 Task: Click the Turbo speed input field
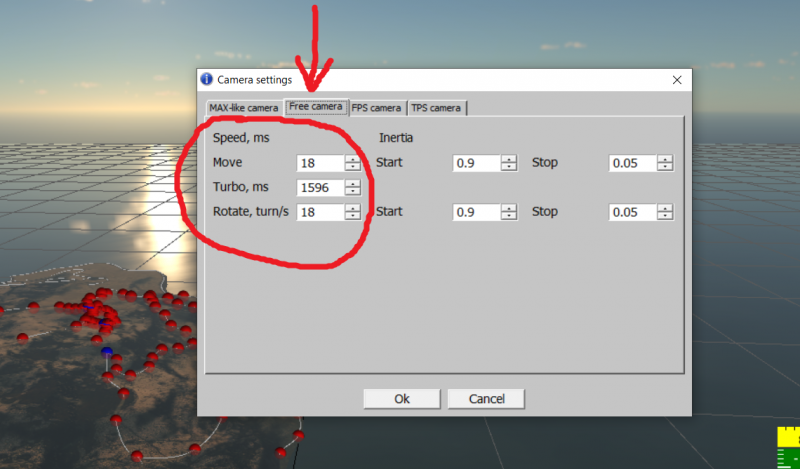click(320, 187)
